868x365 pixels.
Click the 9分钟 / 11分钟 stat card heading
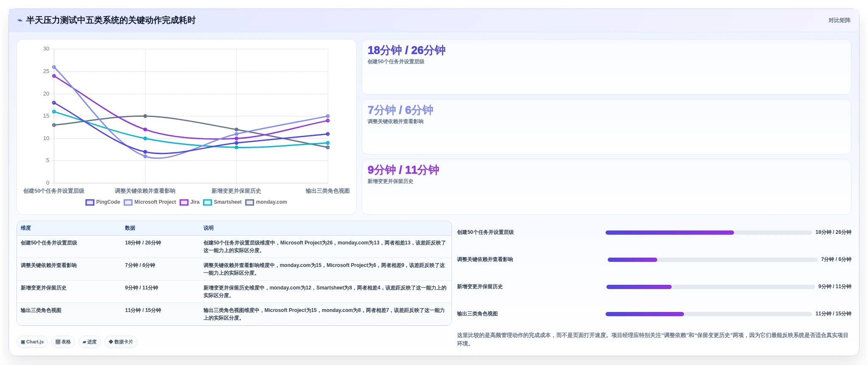point(403,170)
